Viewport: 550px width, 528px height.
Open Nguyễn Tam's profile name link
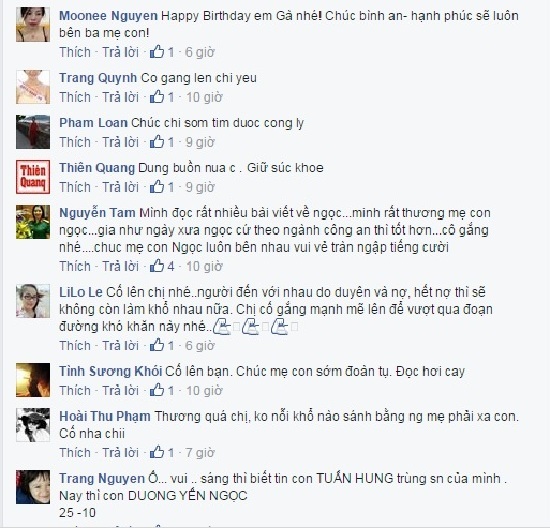pyautogui.click(x=98, y=213)
